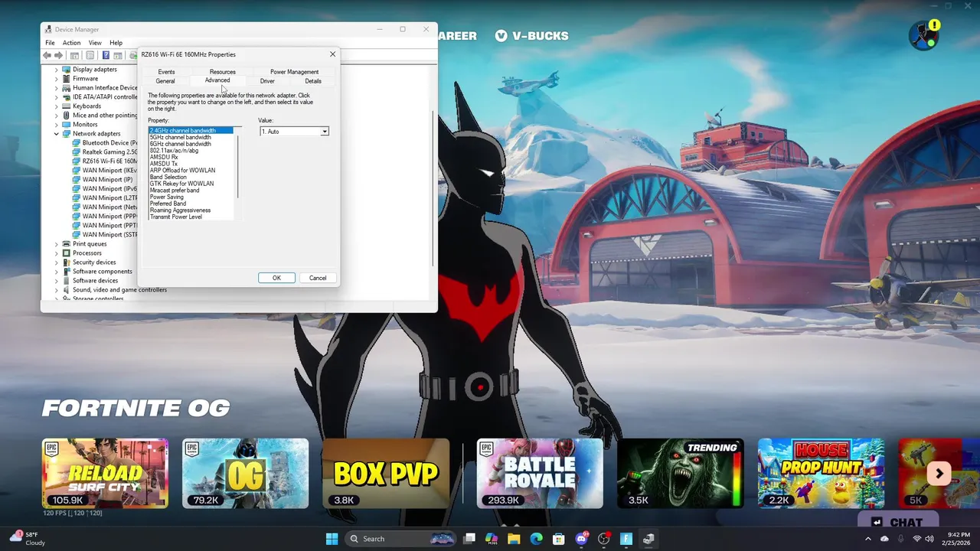Open the Help menu in Device Manager

[116, 43]
